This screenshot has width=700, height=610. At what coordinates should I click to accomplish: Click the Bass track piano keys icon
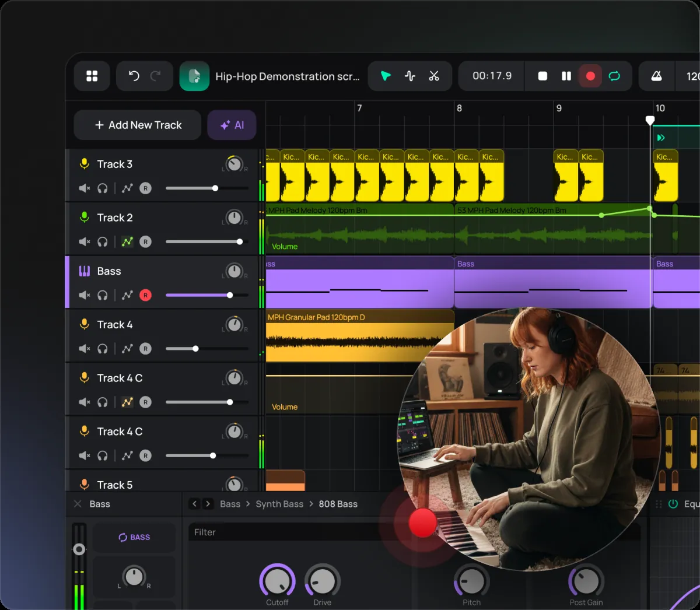tap(85, 271)
